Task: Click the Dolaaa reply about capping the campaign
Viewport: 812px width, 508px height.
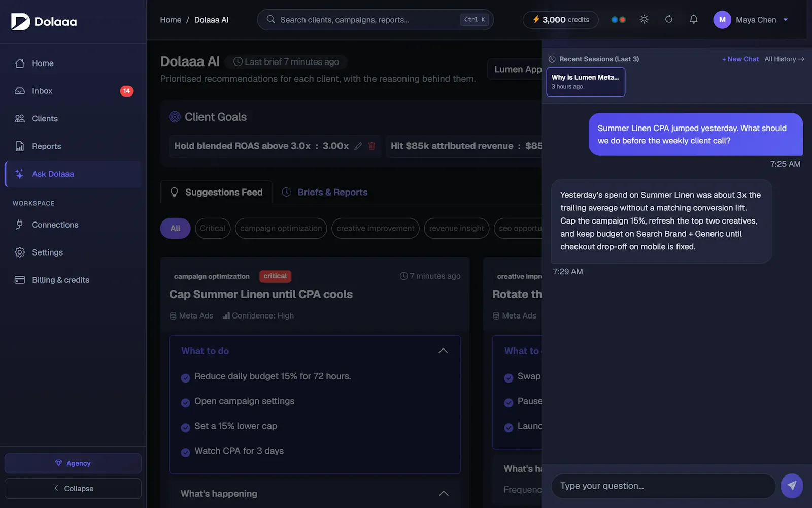Action: coord(661,221)
